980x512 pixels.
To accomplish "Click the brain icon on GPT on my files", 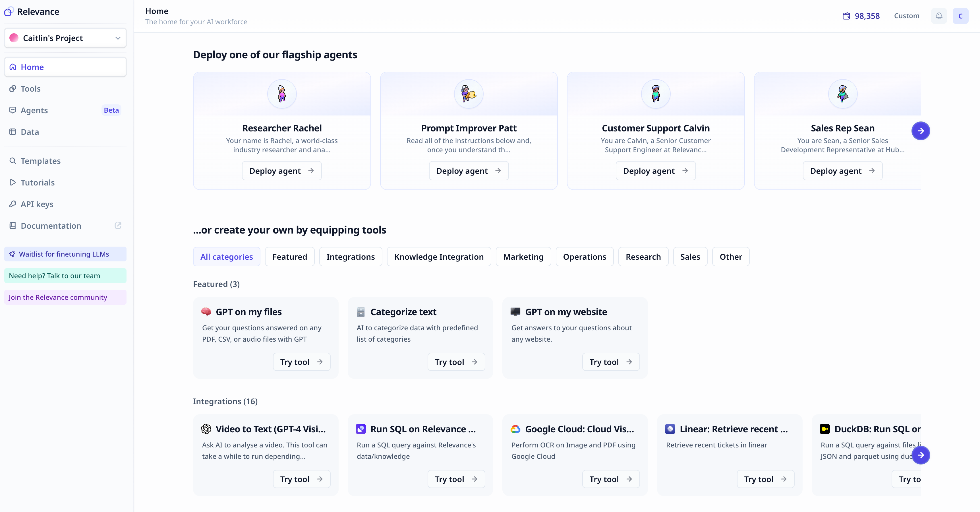I will coord(207,311).
